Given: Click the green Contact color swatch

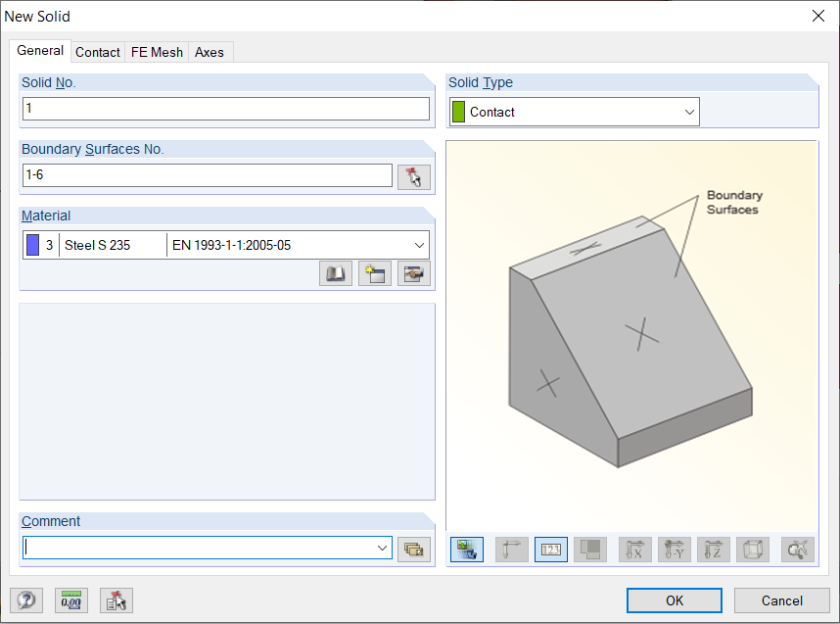Looking at the screenshot, I should [458, 112].
